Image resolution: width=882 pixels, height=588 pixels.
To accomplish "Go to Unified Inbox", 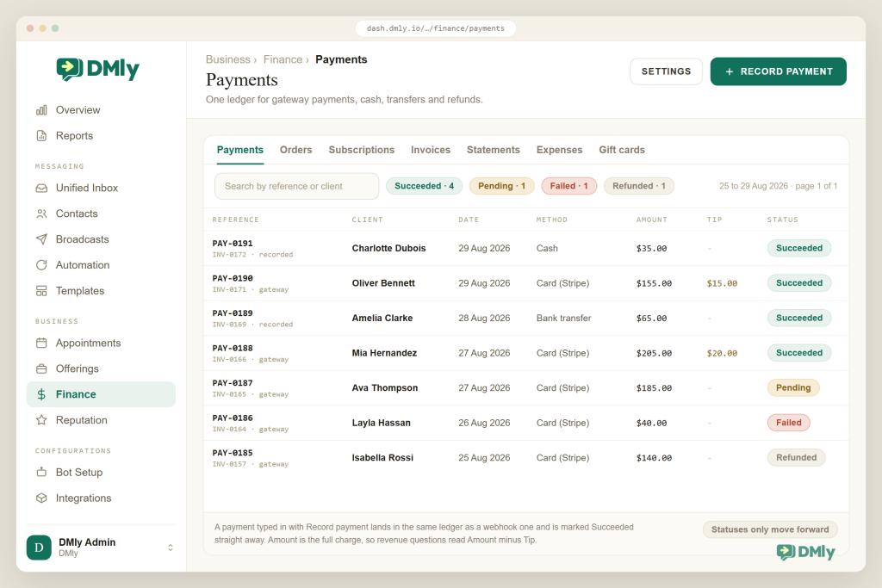I will (x=102, y=188).
